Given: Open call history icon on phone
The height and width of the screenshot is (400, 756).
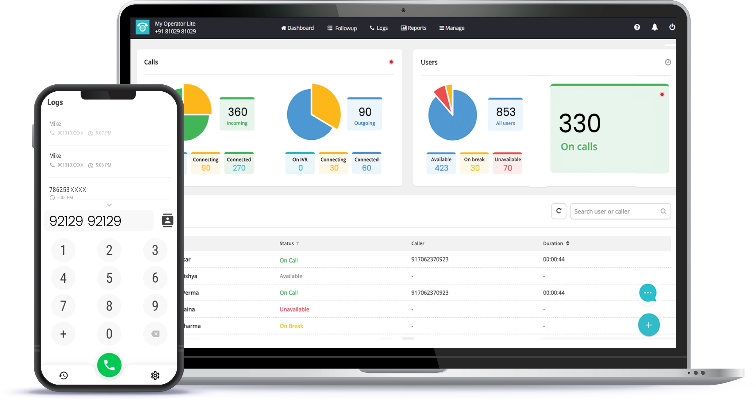Looking at the screenshot, I should pos(63,375).
